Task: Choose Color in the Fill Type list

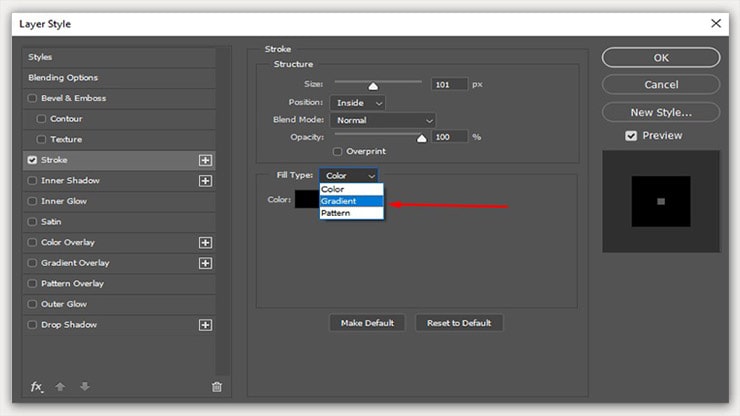Action: 351,189
